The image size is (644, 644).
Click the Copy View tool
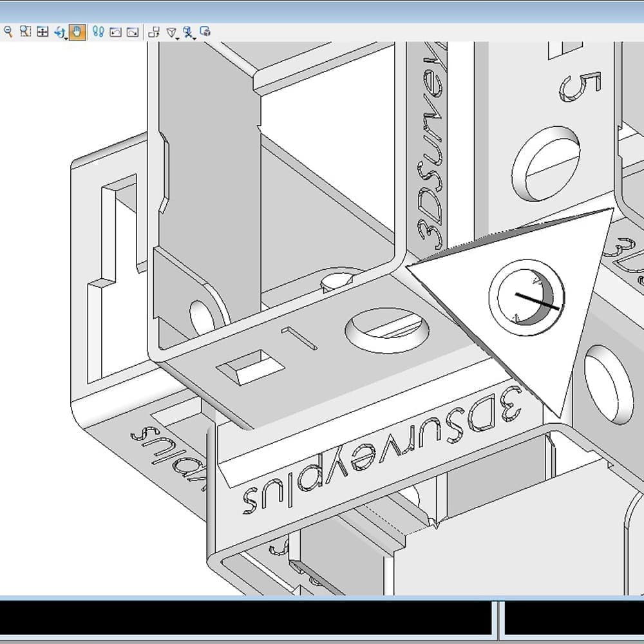(x=154, y=32)
